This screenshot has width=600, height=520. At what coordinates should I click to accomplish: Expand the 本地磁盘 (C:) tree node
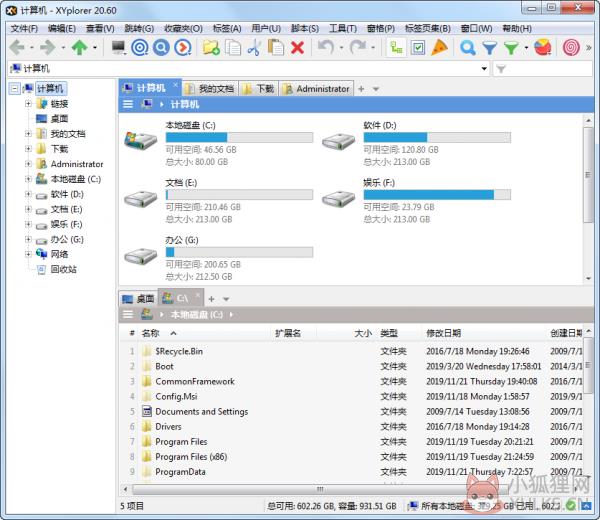click(28, 179)
